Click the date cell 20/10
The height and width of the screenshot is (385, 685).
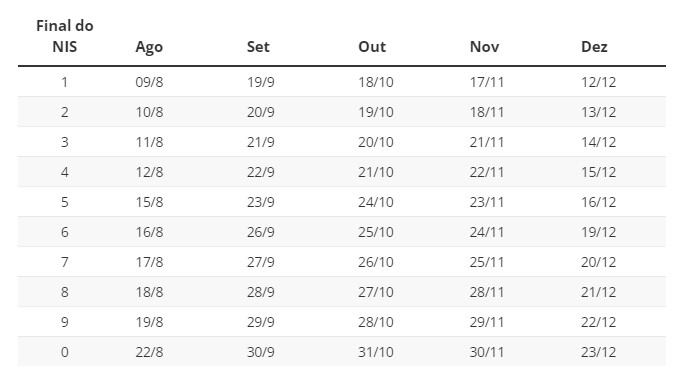[x=376, y=142]
